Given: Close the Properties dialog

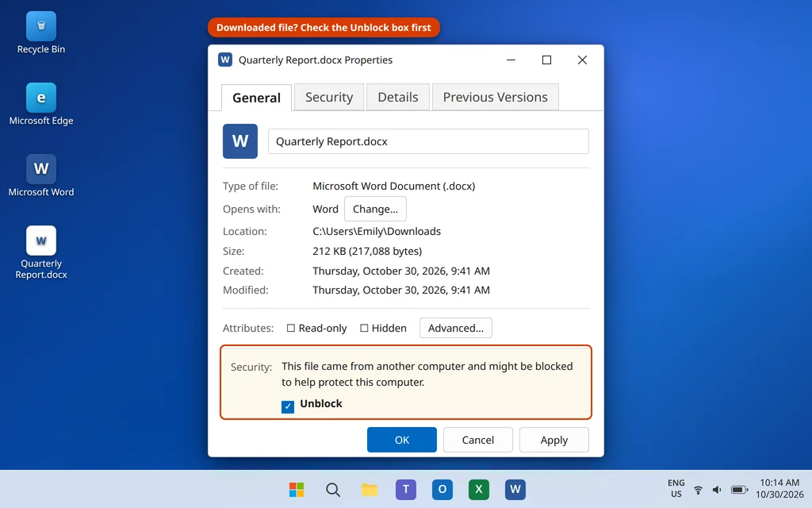Looking at the screenshot, I should (582, 60).
